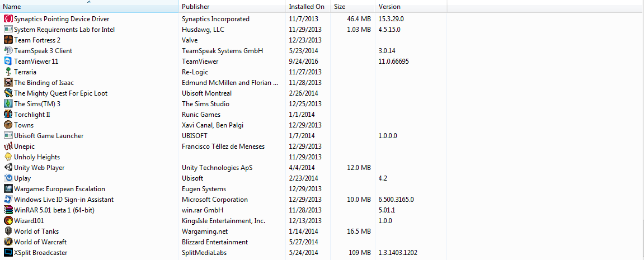
Task: Sort by the Size column header
Action: [x=353, y=7]
